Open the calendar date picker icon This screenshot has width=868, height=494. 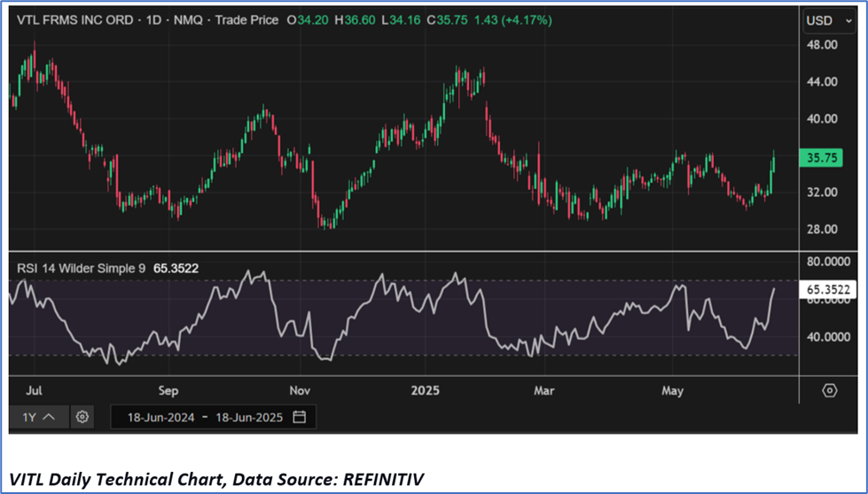click(300, 417)
